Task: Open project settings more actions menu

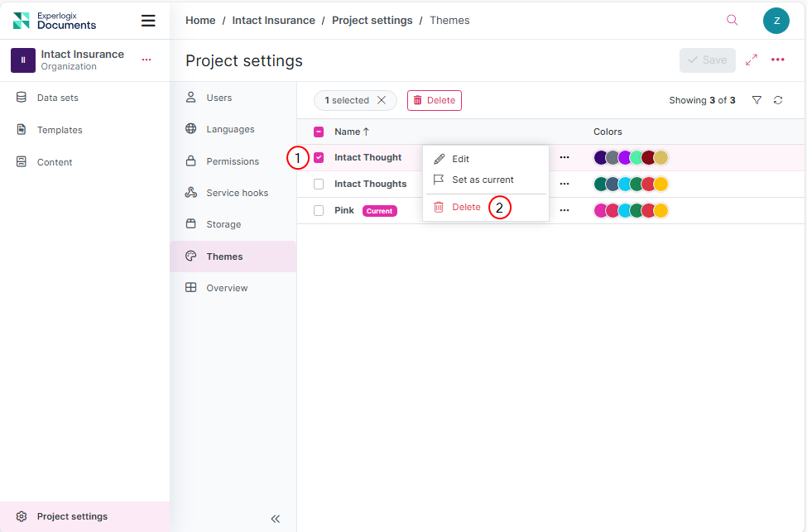Action: coord(777,60)
